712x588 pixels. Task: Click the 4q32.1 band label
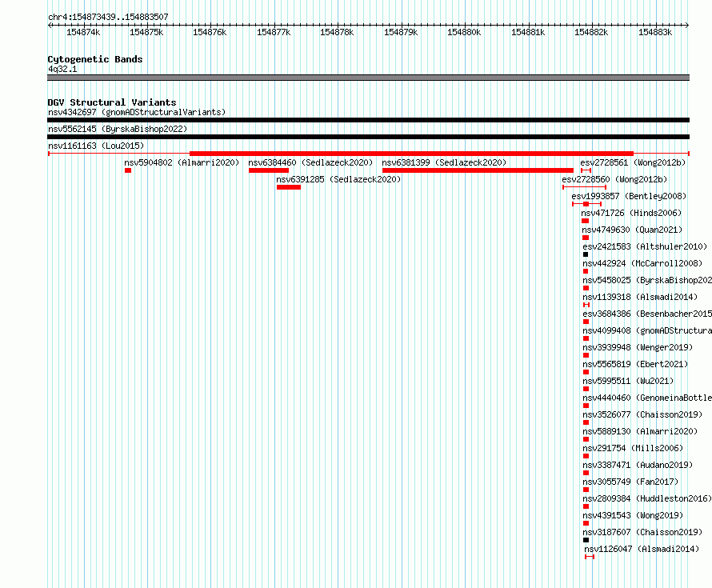pyautogui.click(x=62, y=69)
